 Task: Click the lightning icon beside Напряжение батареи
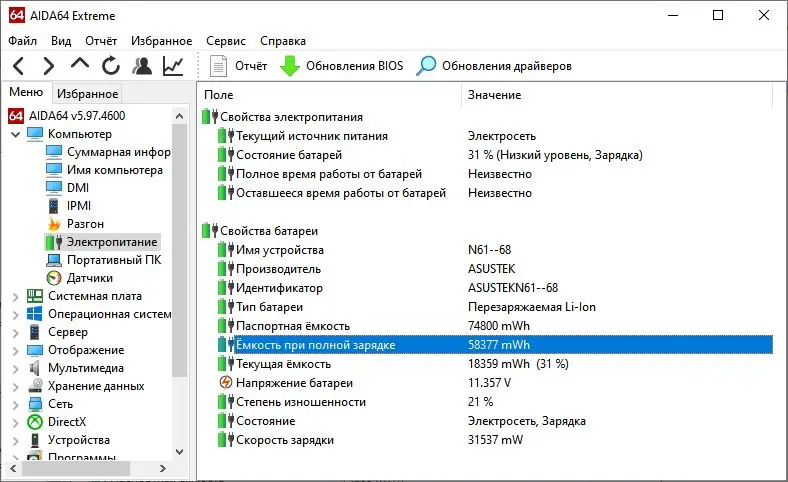[x=226, y=382]
